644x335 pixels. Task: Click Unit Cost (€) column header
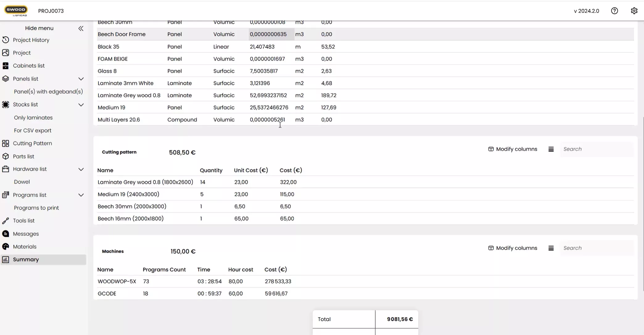click(251, 170)
